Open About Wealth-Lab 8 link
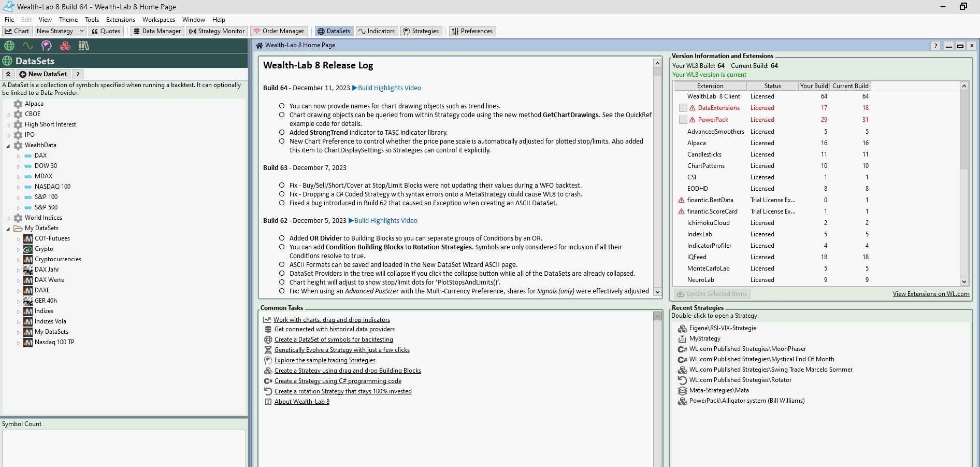Screen dimensions: 980x467 tap(301, 402)
